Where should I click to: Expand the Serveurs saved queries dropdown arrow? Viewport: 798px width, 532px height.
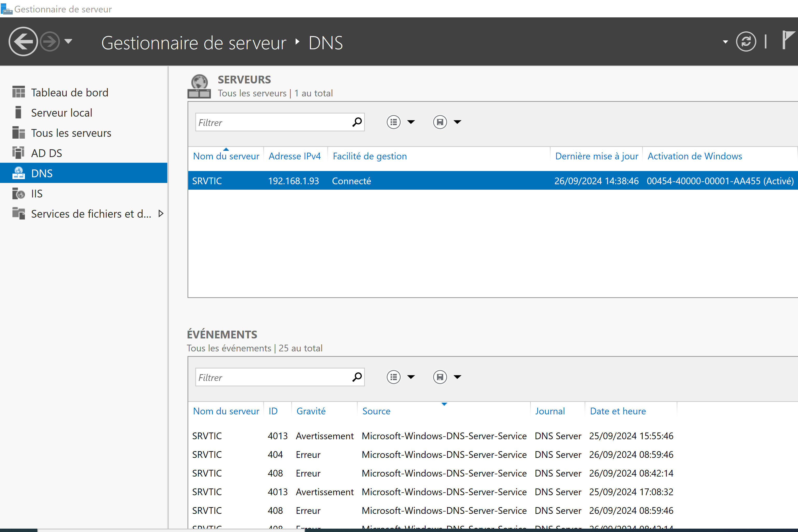click(457, 122)
